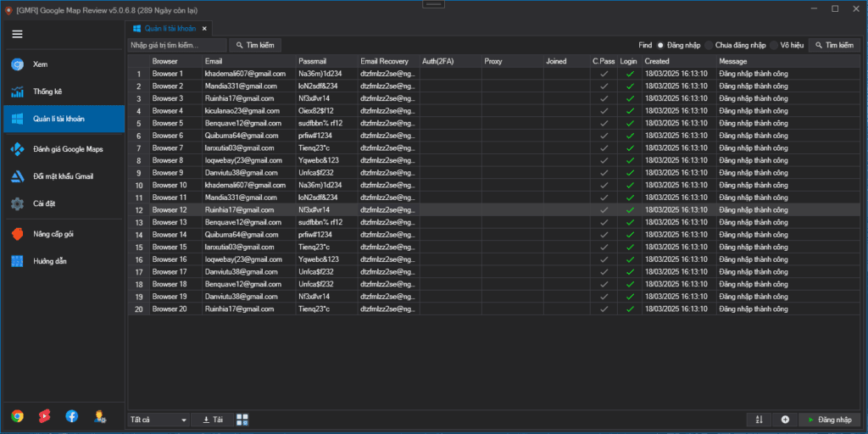Click the Message column header
The image size is (868, 434).
[x=788, y=61]
